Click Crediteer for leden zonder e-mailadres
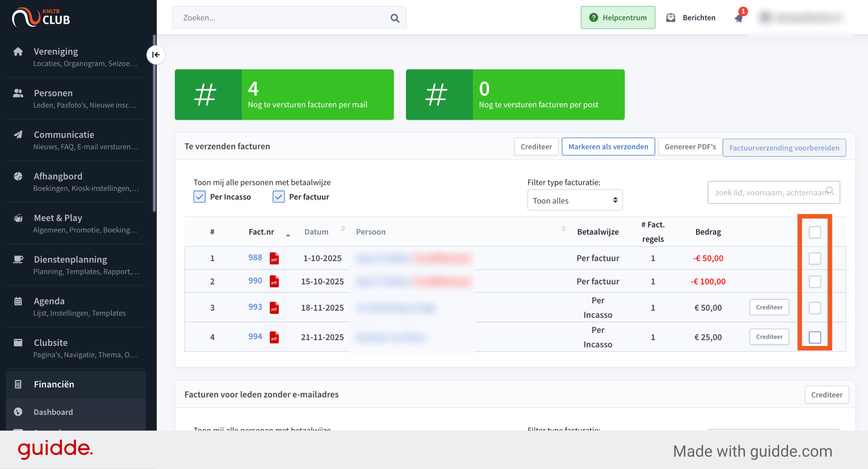Viewport: 868px width, 469px height. pos(826,395)
